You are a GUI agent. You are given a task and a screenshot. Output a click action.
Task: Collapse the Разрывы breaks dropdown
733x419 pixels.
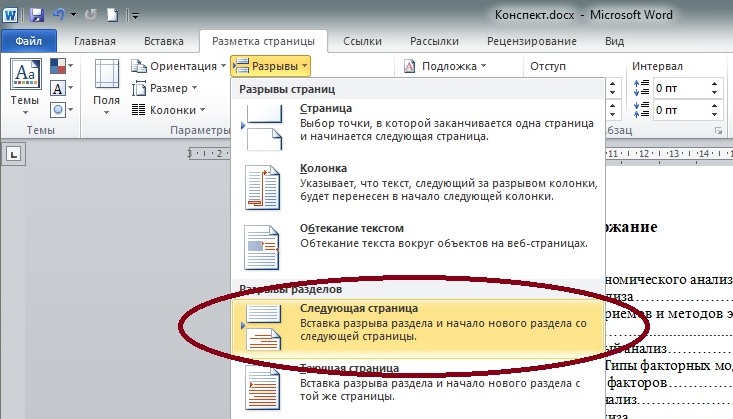coord(271,66)
